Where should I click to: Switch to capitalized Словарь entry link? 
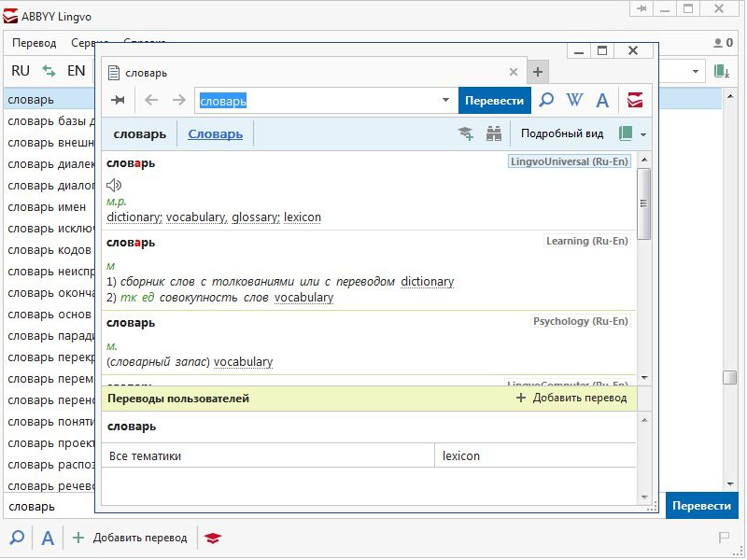coord(216,134)
